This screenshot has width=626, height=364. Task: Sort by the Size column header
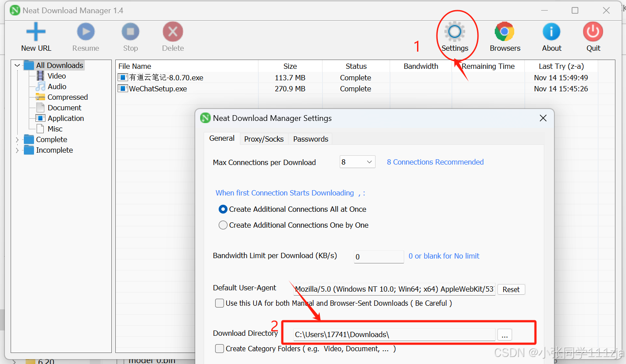(x=290, y=66)
